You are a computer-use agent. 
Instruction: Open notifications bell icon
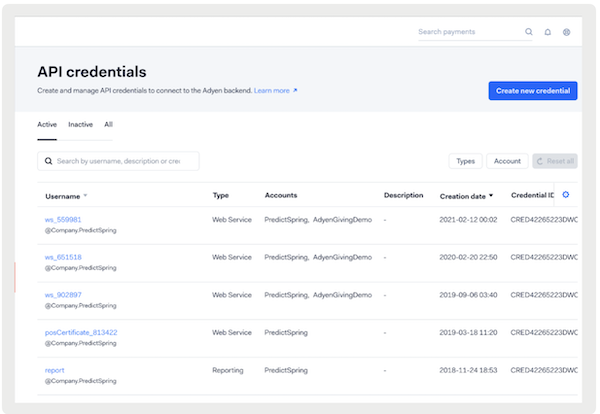(x=548, y=32)
